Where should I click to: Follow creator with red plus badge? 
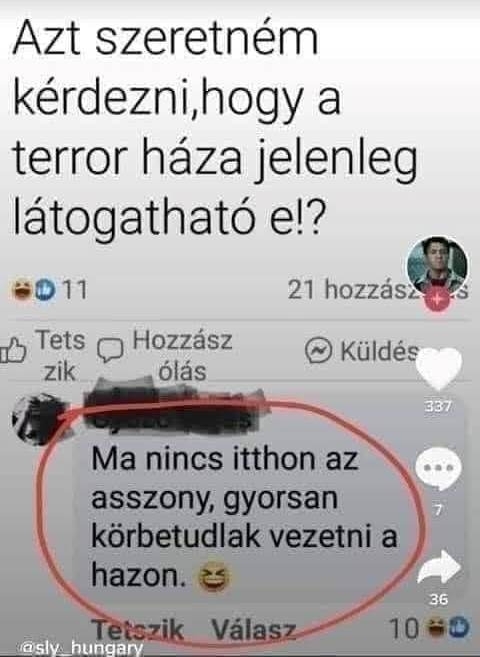(x=437, y=300)
